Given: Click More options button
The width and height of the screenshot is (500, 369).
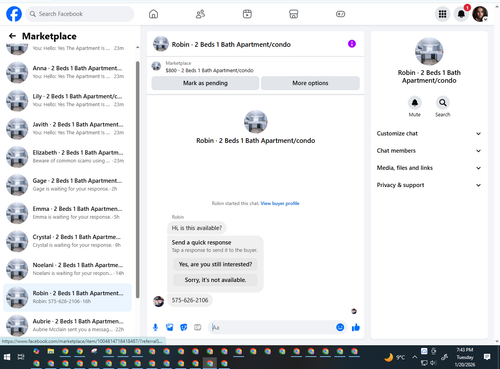Looking at the screenshot, I should point(310,83).
